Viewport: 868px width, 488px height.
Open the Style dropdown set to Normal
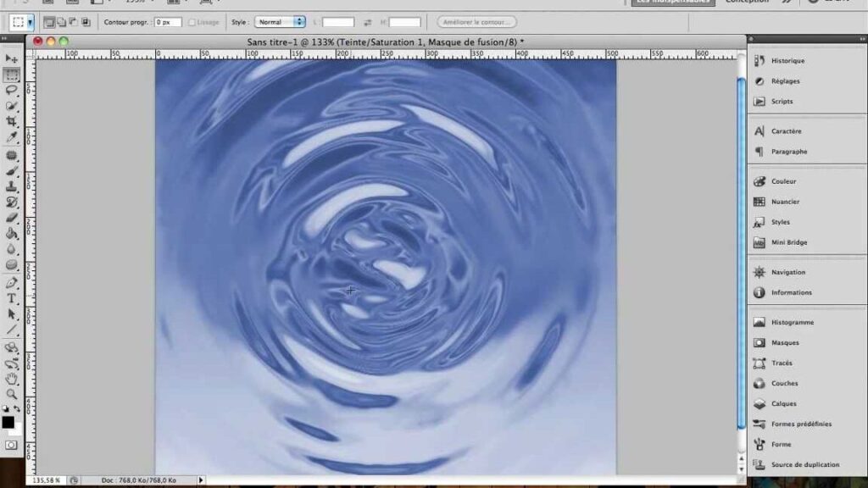click(280, 22)
